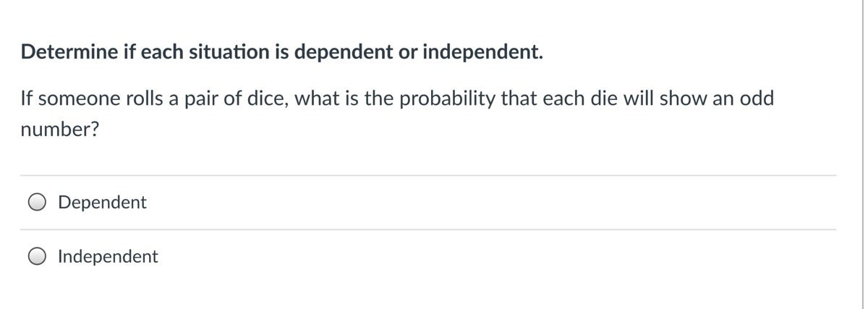Select the Independent radio button
This screenshot has height=309, width=868.
[38, 257]
